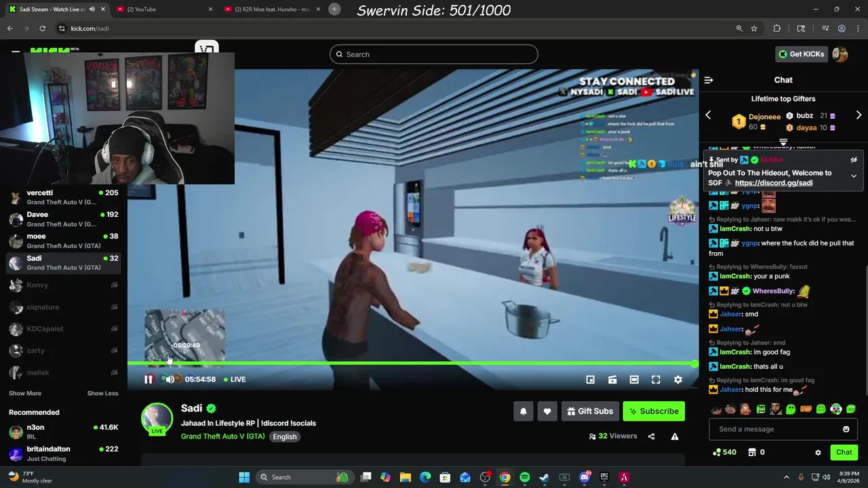Open Spotify from taskbar
868x488 pixels.
pos(525,477)
